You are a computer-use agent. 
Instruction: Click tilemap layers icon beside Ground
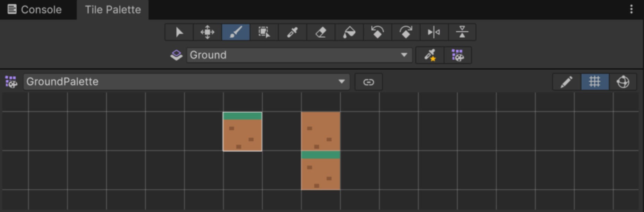click(176, 55)
